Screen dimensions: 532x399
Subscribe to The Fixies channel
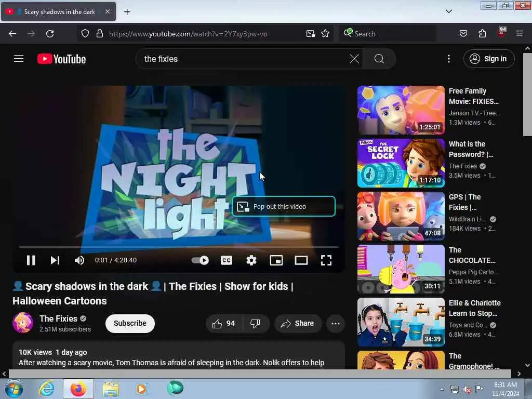pos(130,323)
